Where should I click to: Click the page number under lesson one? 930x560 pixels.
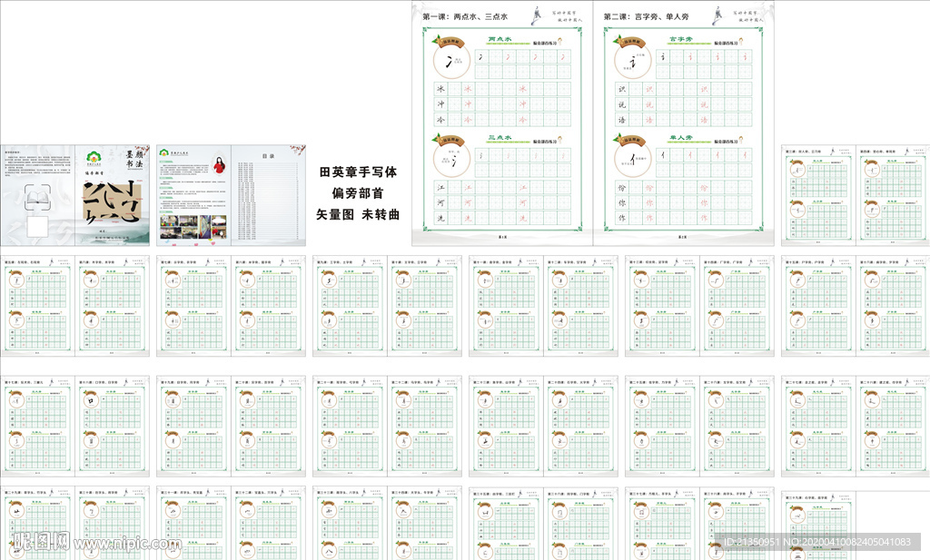pos(501,237)
